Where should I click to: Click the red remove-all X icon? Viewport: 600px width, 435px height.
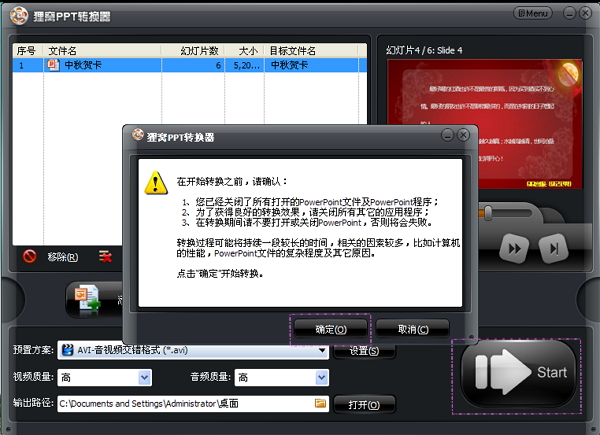coord(106,256)
